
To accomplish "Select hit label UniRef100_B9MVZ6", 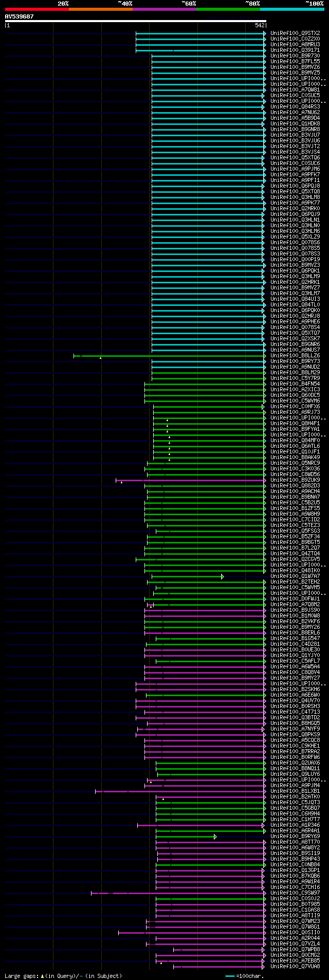I will (x=295, y=67).
